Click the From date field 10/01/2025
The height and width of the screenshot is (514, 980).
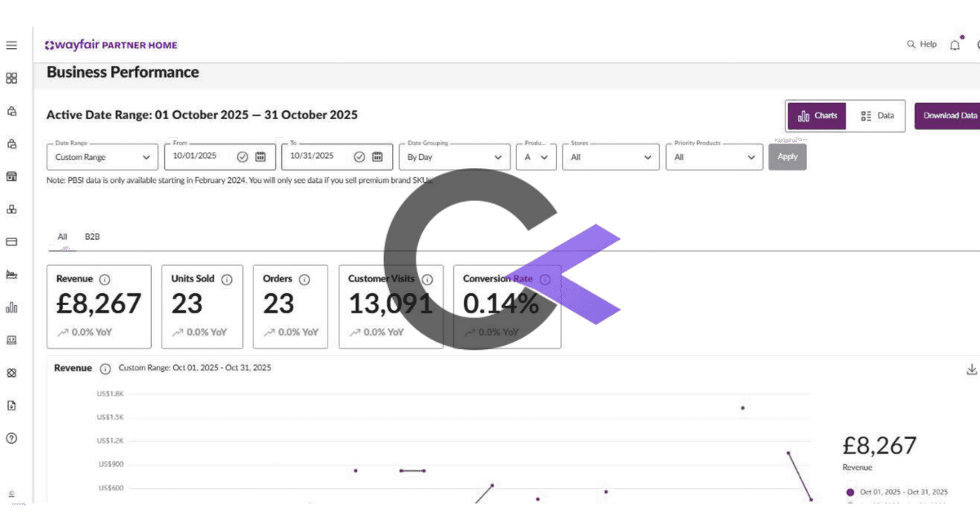pyautogui.click(x=218, y=157)
